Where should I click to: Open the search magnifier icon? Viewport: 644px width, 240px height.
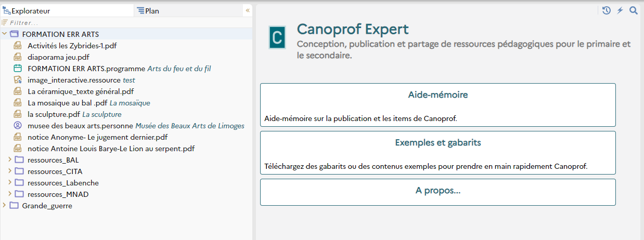(x=633, y=10)
